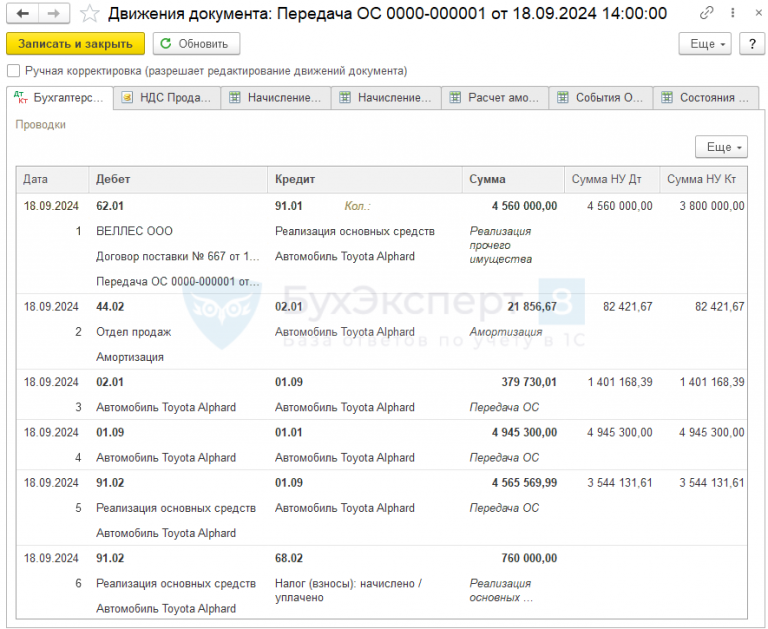This screenshot has width=768, height=629.
Task: Select the amount 4 560 000,00 in Сумма column
Action: 525,206
